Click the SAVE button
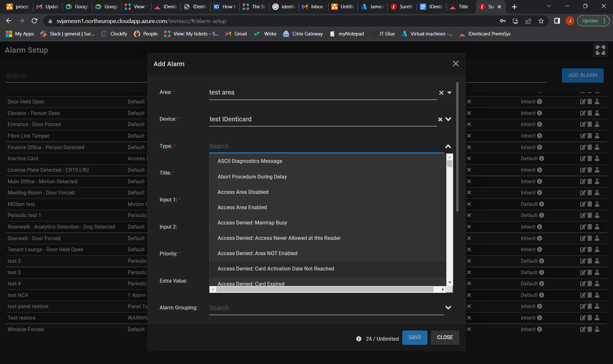Viewport: 613px width, 364px height. point(415,337)
